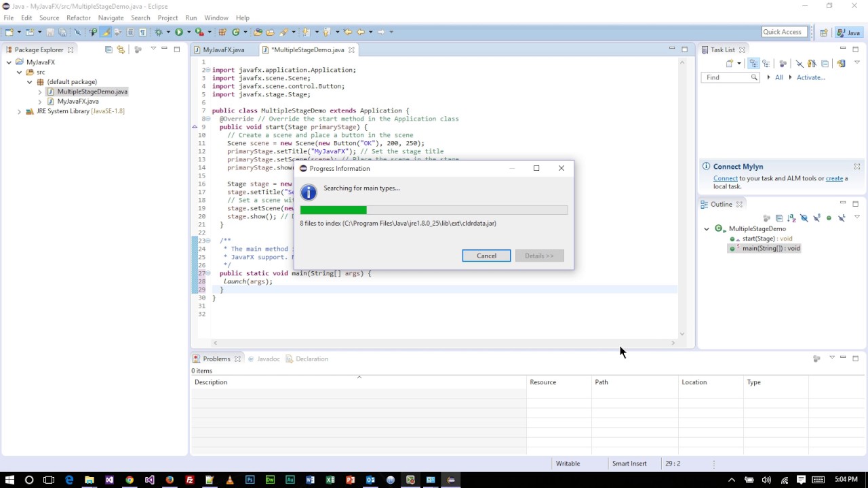Click the Save All toolbar icon
Viewport: 868px width, 488px height.
pyautogui.click(x=62, y=32)
